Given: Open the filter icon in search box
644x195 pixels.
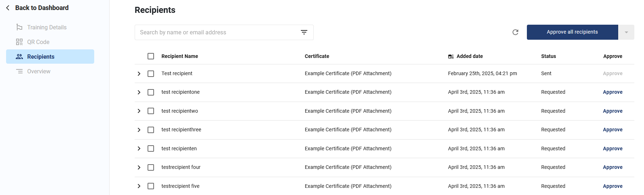Looking at the screenshot, I should tap(304, 32).
